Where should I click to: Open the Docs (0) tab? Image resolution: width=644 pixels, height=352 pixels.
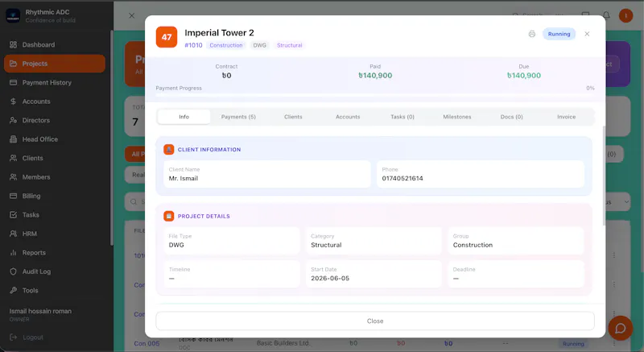click(x=512, y=117)
